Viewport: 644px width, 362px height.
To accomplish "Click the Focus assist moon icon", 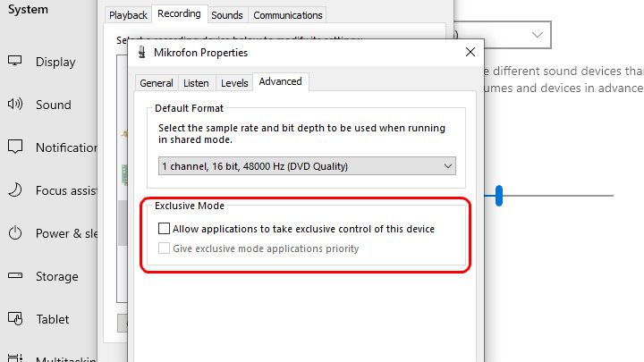I will coord(15,190).
